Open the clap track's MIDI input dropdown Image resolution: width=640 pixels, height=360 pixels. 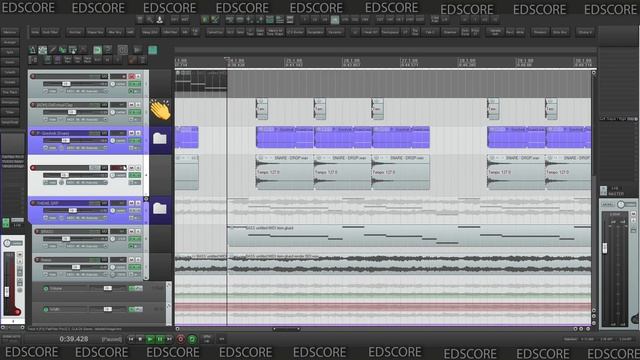pos(86,119)
